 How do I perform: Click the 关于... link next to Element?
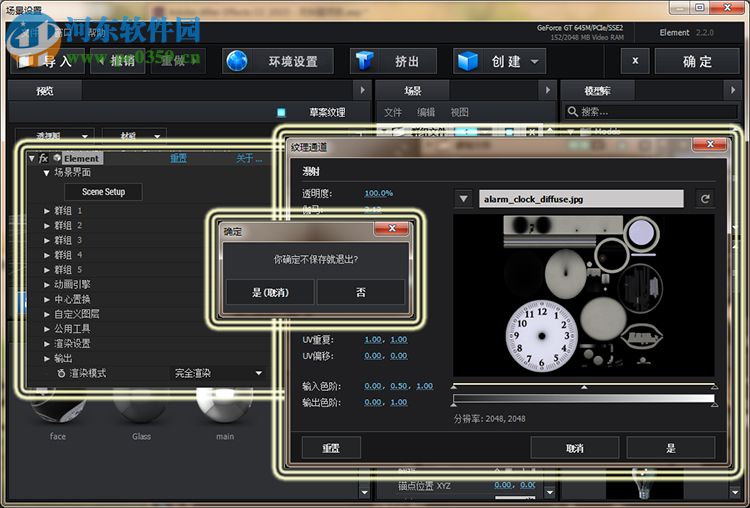coord(249,158)
